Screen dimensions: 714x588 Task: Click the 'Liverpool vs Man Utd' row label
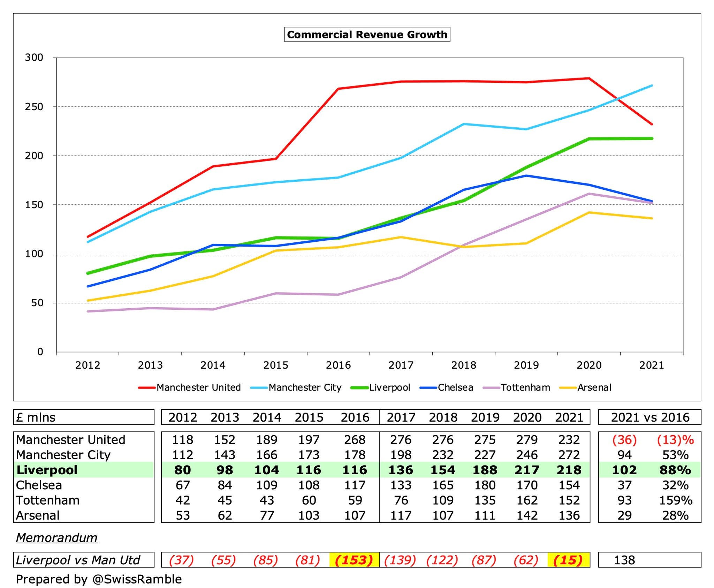point(84,560)
